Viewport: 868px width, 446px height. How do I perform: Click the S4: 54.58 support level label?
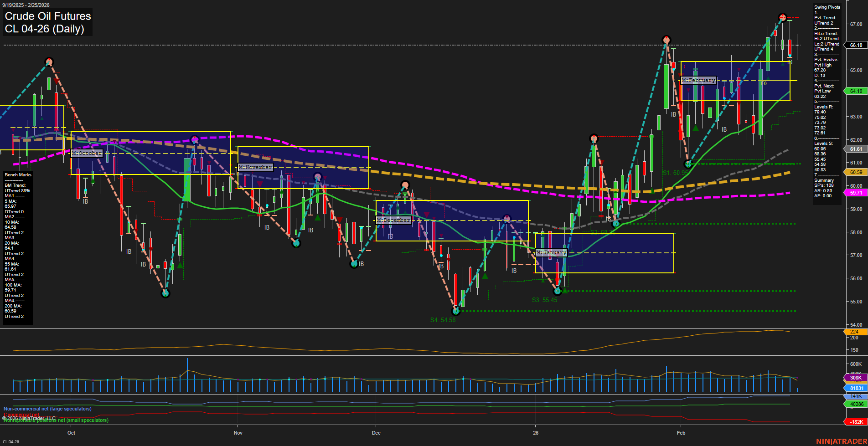[x=443, y=319]
